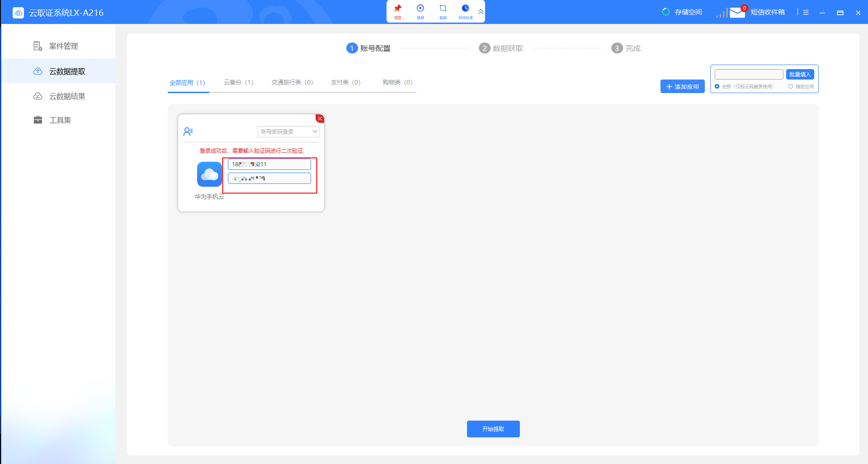Click the 短信收件箱 label
This screenshot has height=464, width=868.
[768, 12]
